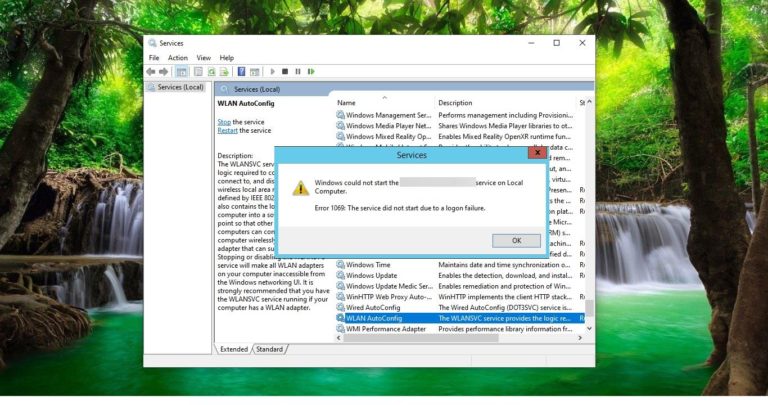Open the Action menu

tap(178, 58)
